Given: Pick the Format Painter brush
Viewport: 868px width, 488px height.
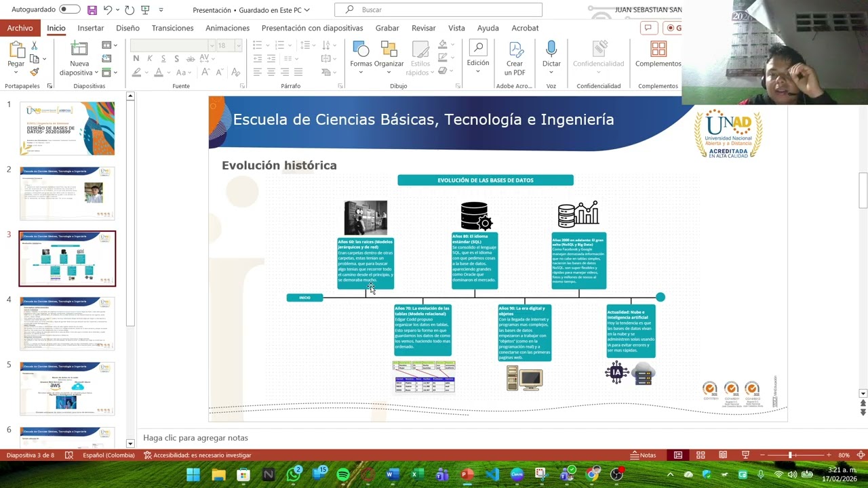Looking at the screenshot, I should pos(35,72).
